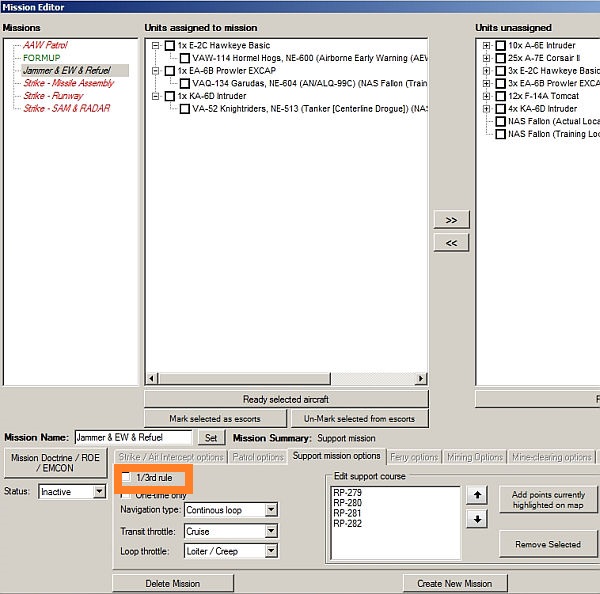Select RP-280 in support course list
This screenshot has height=594, width=600.
347,503
